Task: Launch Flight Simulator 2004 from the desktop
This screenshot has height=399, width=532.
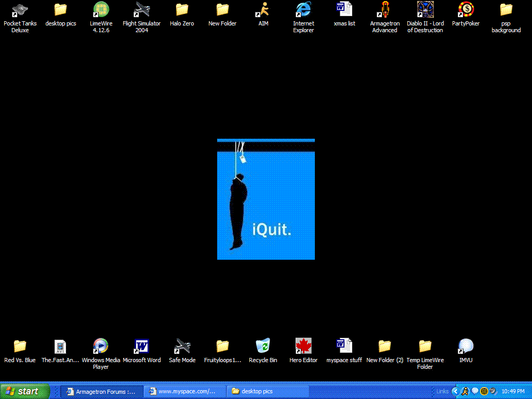Action: pos(141,10)
